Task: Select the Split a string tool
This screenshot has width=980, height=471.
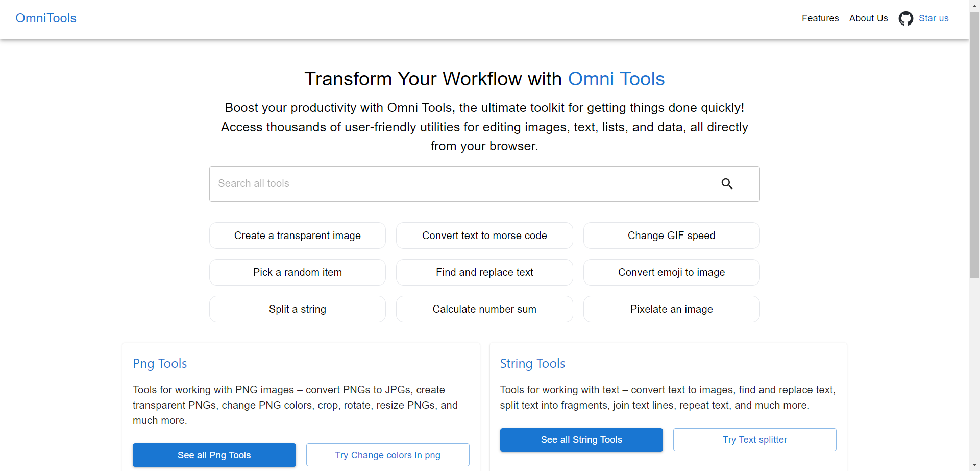Action: pyautogui.click(x=297, y=309)
